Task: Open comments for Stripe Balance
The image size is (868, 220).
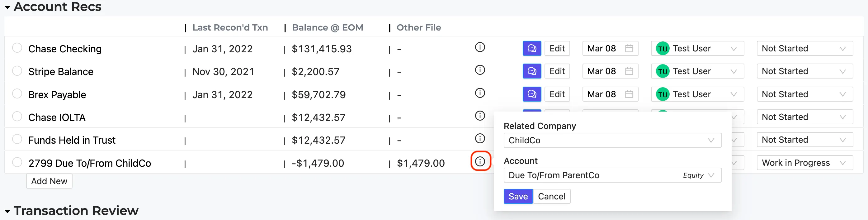Action: click(x=532, y=71)
